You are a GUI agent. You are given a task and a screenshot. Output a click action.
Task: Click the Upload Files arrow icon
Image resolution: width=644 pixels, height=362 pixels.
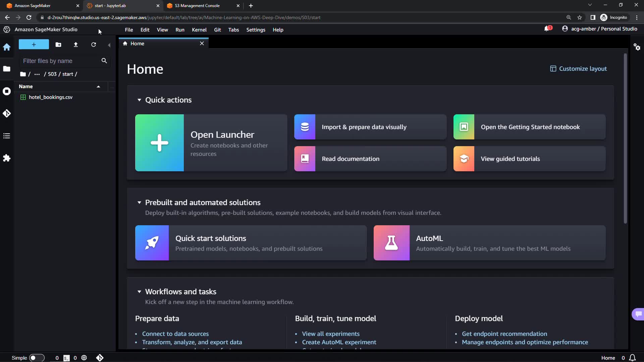(76, 45)
